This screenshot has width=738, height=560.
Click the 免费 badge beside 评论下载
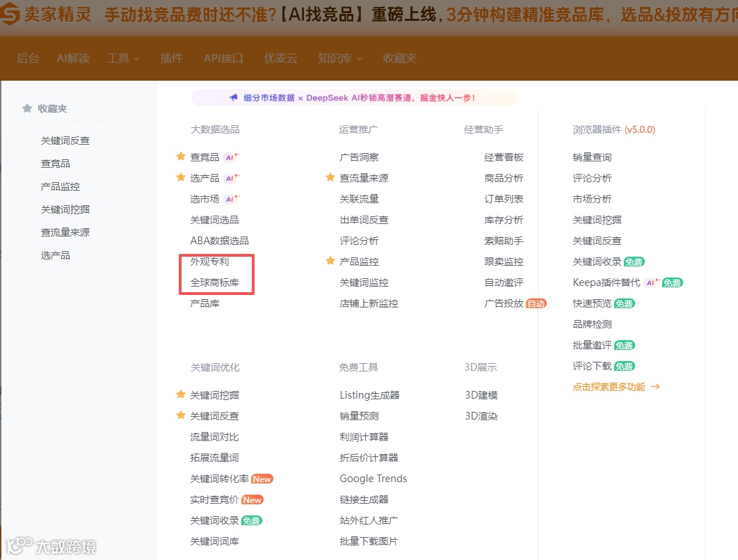click(x=624, y=366)
